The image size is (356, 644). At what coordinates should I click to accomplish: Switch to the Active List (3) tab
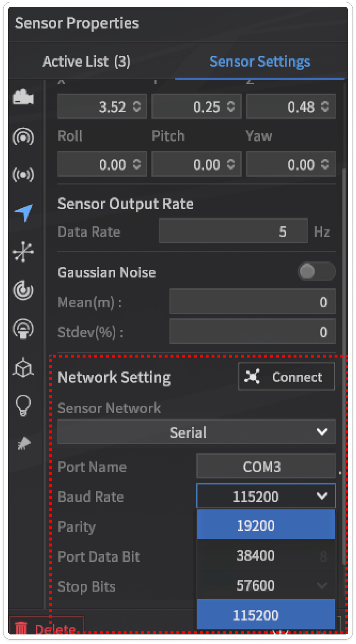tap(86, 62)
